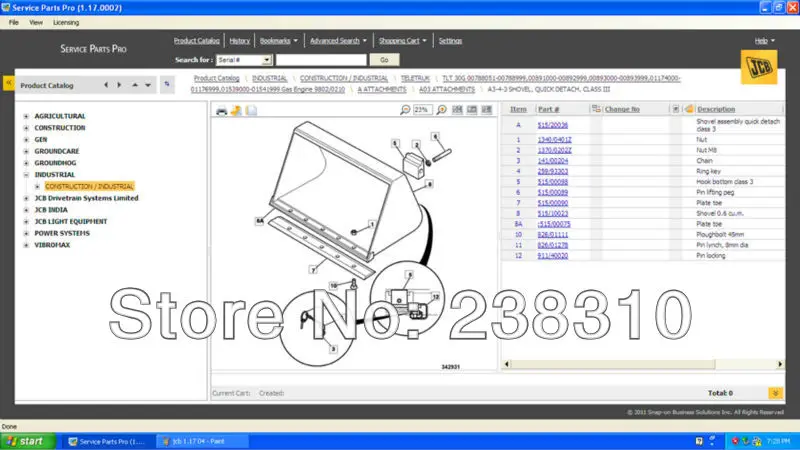Select the JCB INDIA tree item
The width and height of the screenshot is (800, 450).
pos(51,210)
